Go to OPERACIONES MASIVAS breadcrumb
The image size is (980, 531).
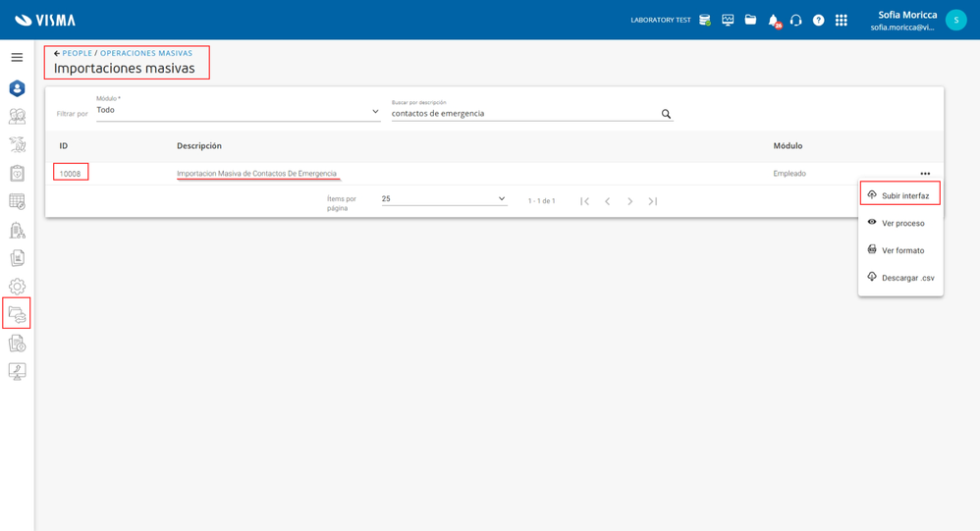146,53
